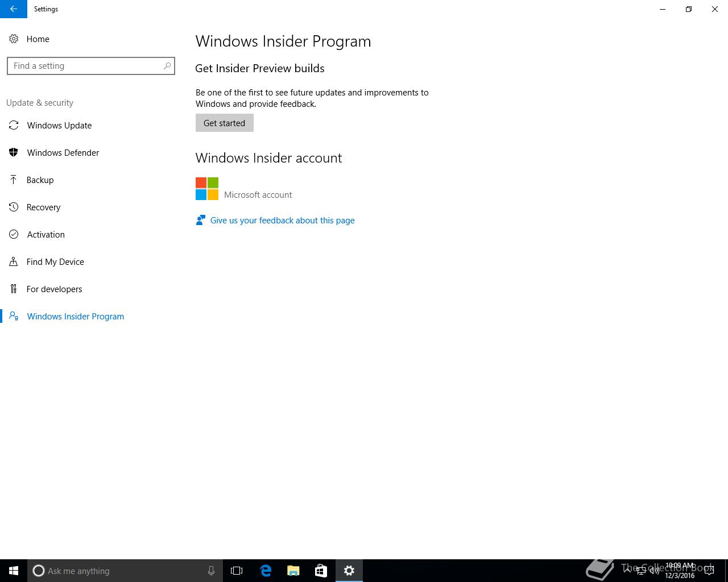Open the Windows Start menu
The height and width of the screenshot is (582, 728).
[x=14, y=571]
